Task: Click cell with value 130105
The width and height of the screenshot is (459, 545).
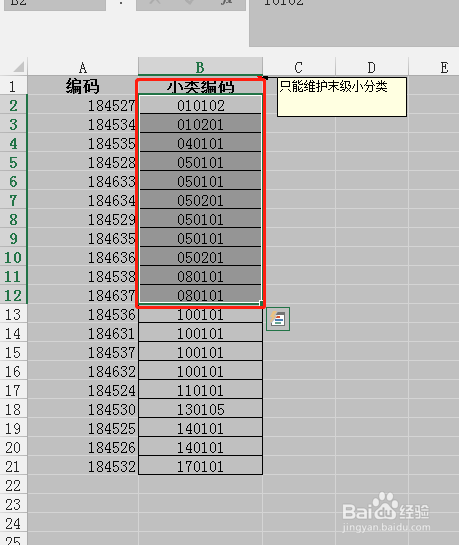Action: [200, 409]
